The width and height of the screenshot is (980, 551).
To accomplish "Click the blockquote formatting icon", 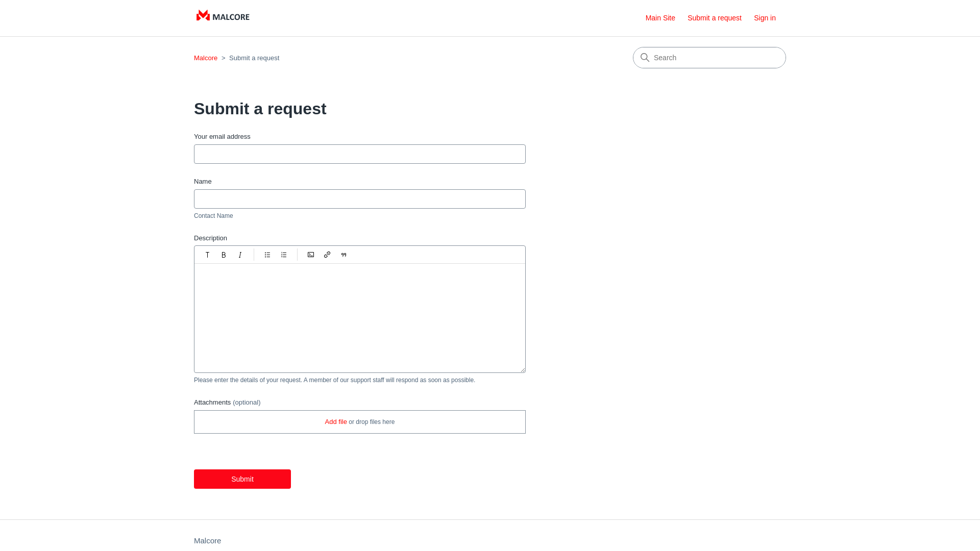I will point(344,254).
